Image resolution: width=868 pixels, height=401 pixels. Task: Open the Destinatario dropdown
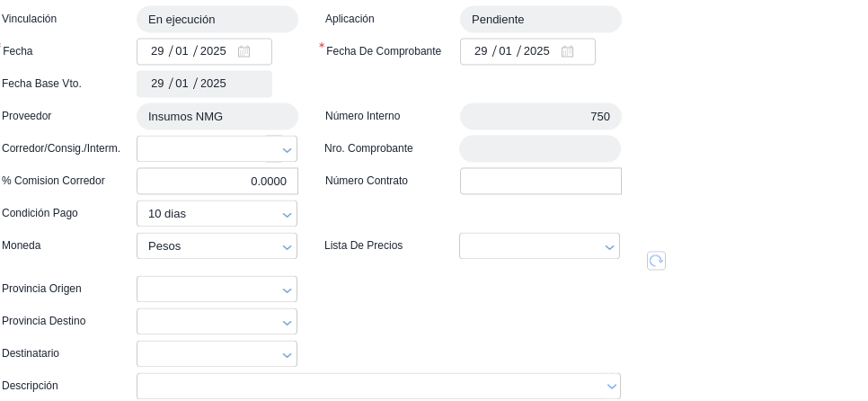(287, 355)
